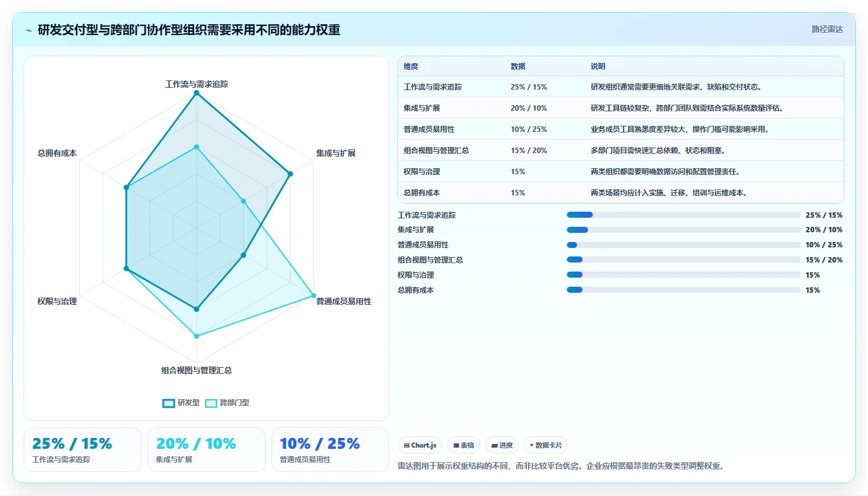Click 20% / 10% value in table
This screenshot has height=496, width=868.
tap(529, 108)
